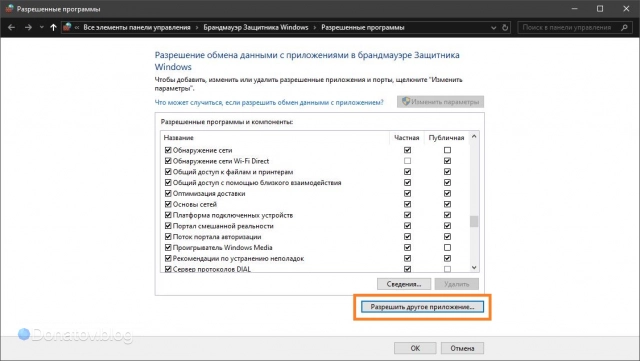
Task: Open link about risks of allowing apps
Action: coord(269,103)
